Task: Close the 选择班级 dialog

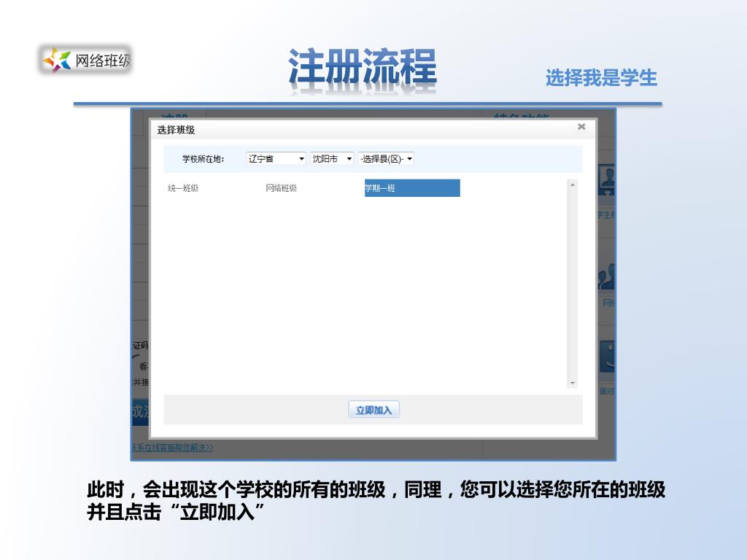Action: 581,127
